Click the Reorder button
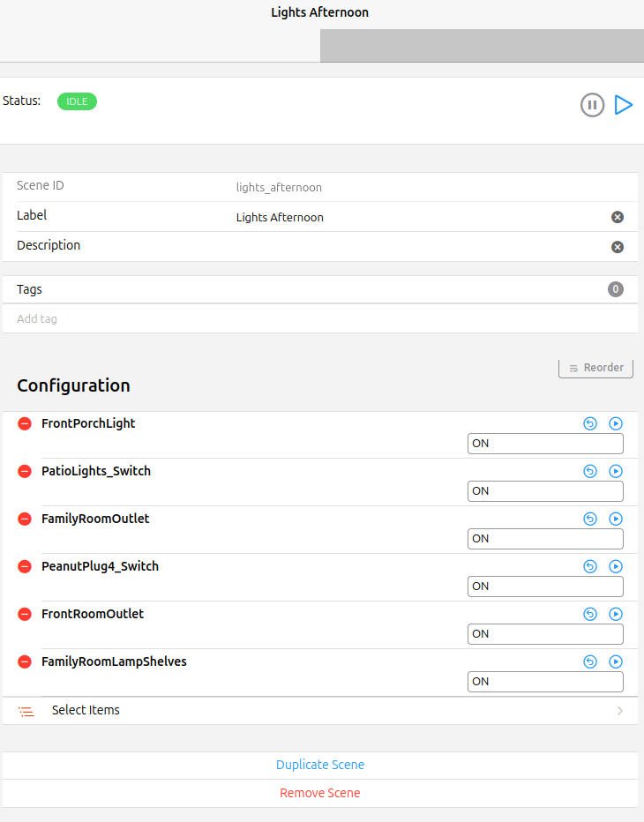Viewport: 644px width, 822px height. point(595,368)
